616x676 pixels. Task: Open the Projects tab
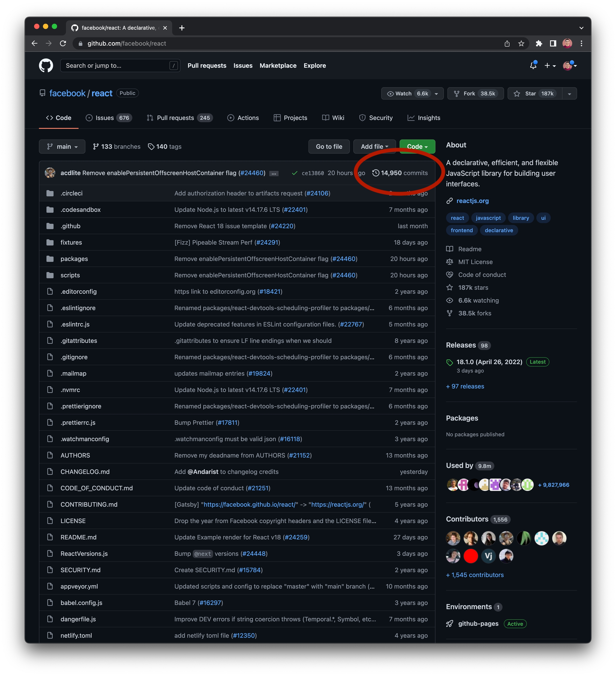click(290, 118)
